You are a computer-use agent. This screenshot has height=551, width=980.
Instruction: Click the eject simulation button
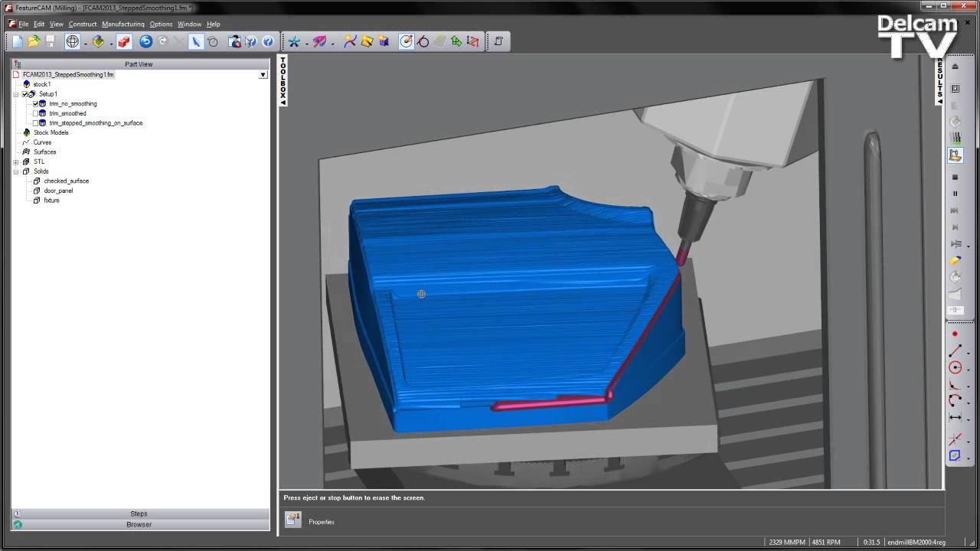pyautogui.click(x=955, y=67)
